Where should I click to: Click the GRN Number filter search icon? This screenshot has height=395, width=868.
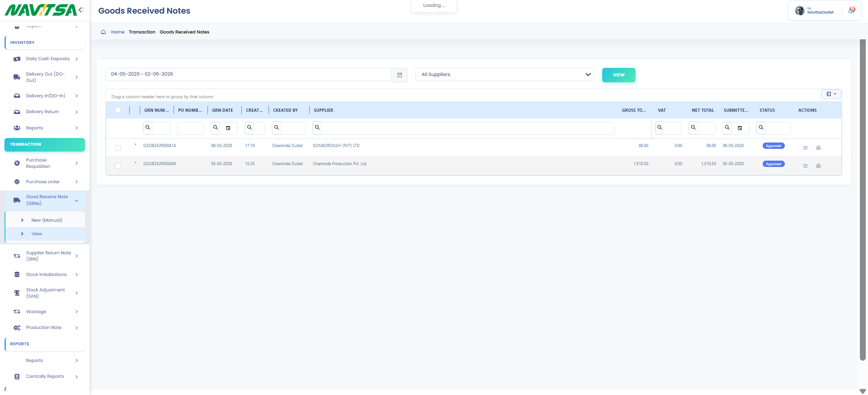coord(147,128)
